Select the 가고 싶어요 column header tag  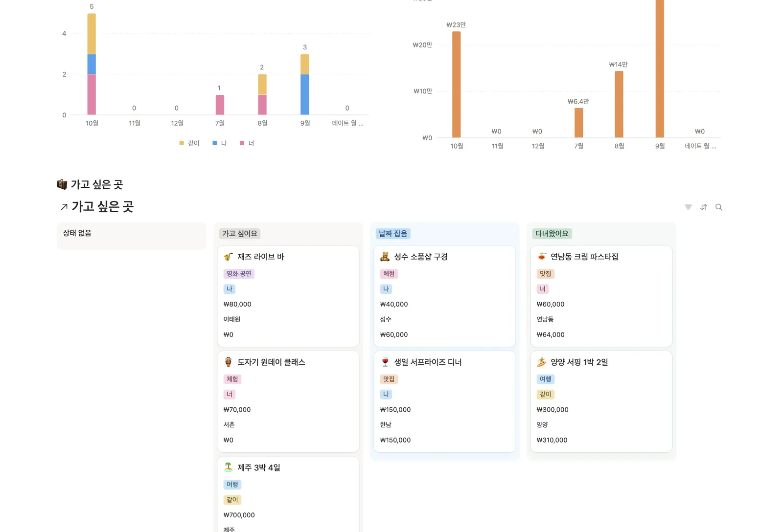[x=240, y=234]
